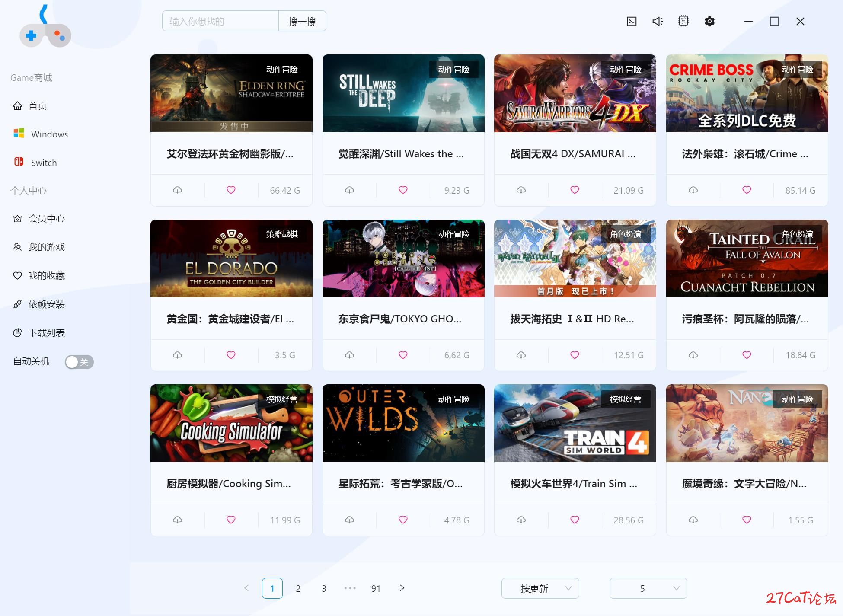Click next page arrow

point(402,588)
